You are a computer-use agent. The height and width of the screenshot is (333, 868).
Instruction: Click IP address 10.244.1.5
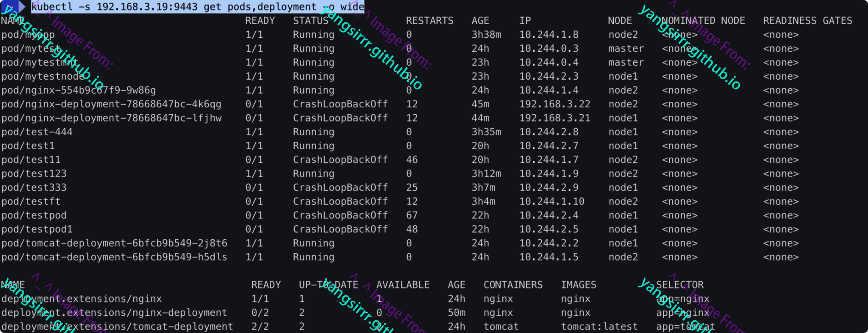tap(549, 257)
